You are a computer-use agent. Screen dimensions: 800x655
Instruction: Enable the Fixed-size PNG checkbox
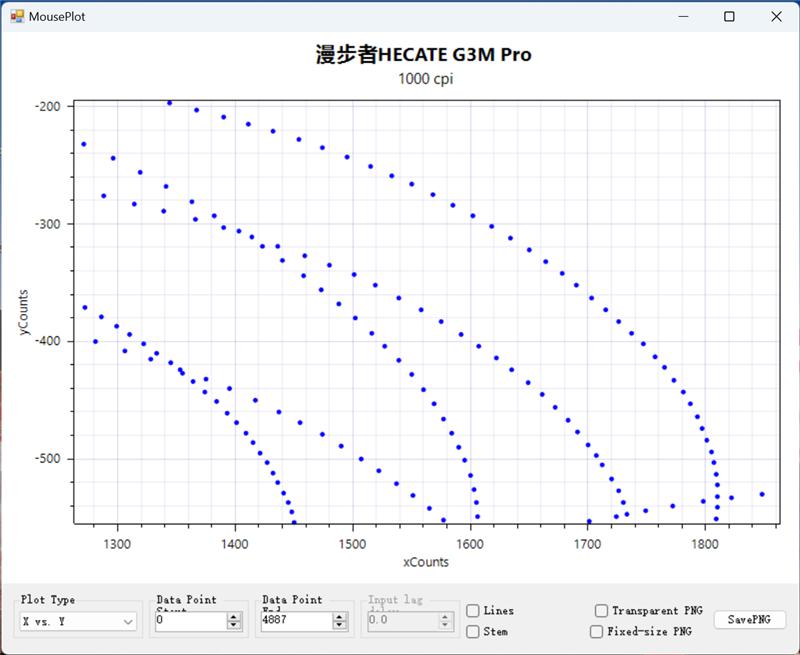point(597,632)
